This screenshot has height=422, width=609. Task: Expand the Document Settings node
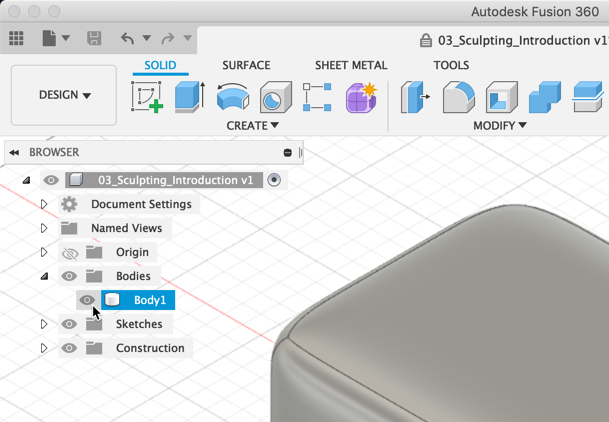pyautogui.click(x=44, y=204)
